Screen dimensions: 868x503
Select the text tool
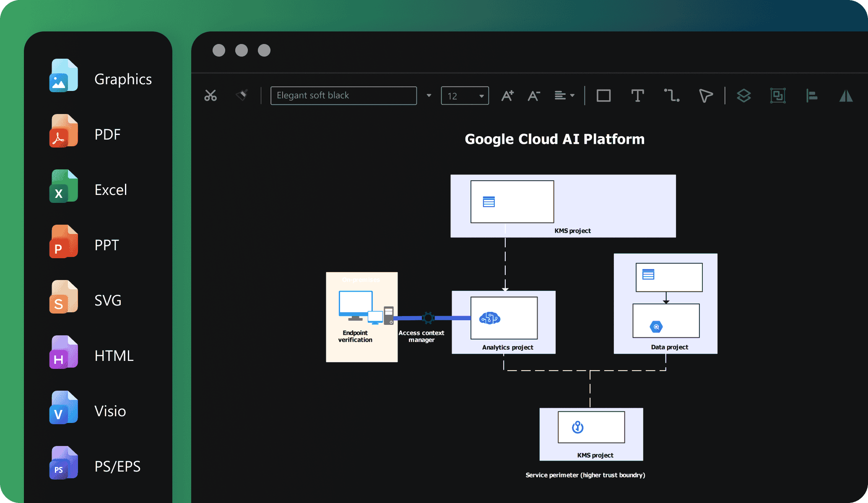pos(637,96)
